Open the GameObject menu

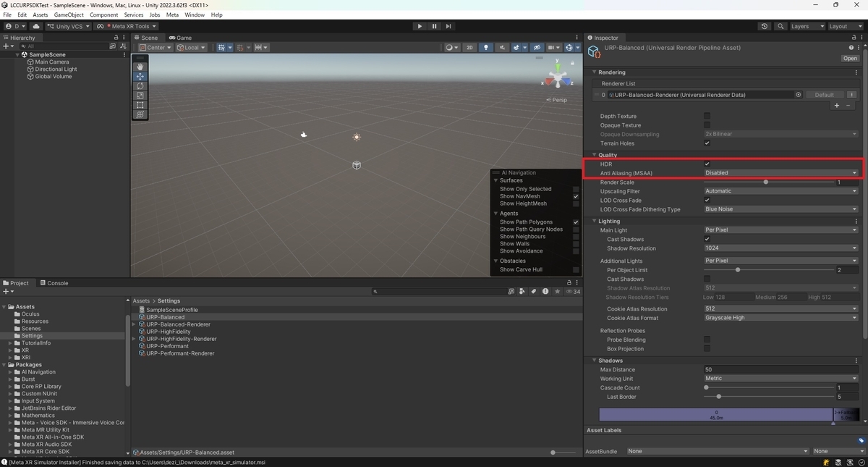click(x=69, y=14)
